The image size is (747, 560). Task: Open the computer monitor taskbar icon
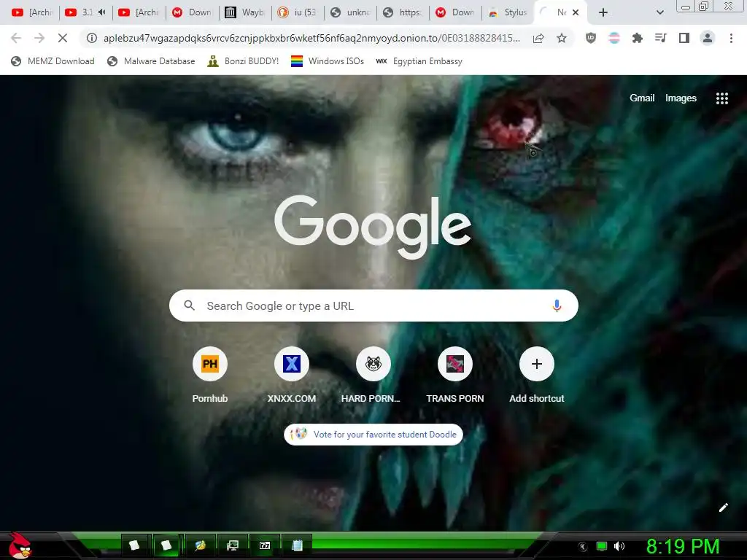(233, 545)
